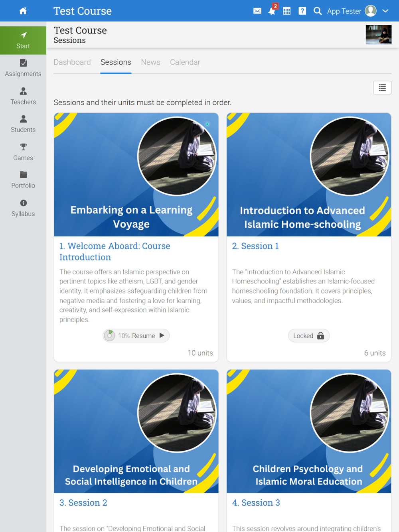Go to the home icon
This screenshot has width=399, height=532.
tap(23, 11)
